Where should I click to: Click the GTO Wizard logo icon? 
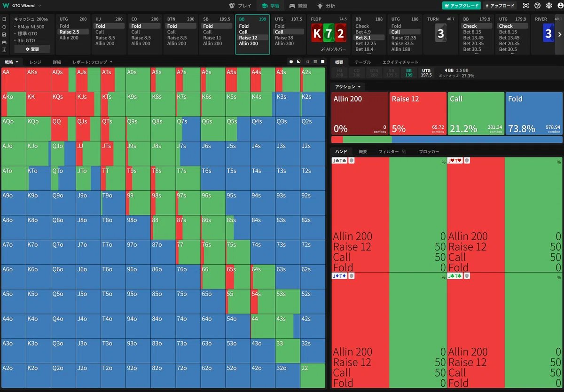point(6,6)
